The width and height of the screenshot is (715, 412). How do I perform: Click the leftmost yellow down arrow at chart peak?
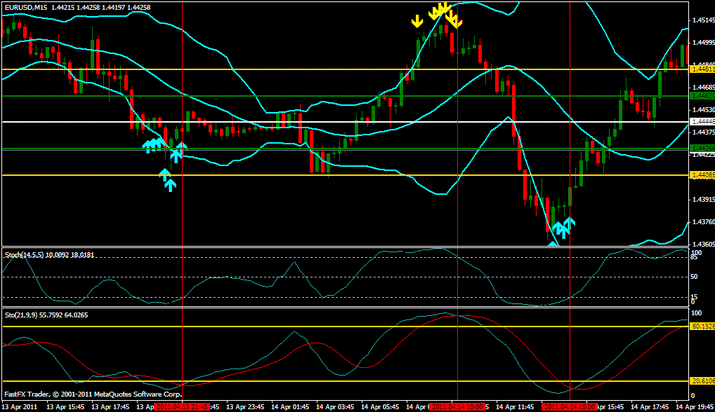point(417,20)
